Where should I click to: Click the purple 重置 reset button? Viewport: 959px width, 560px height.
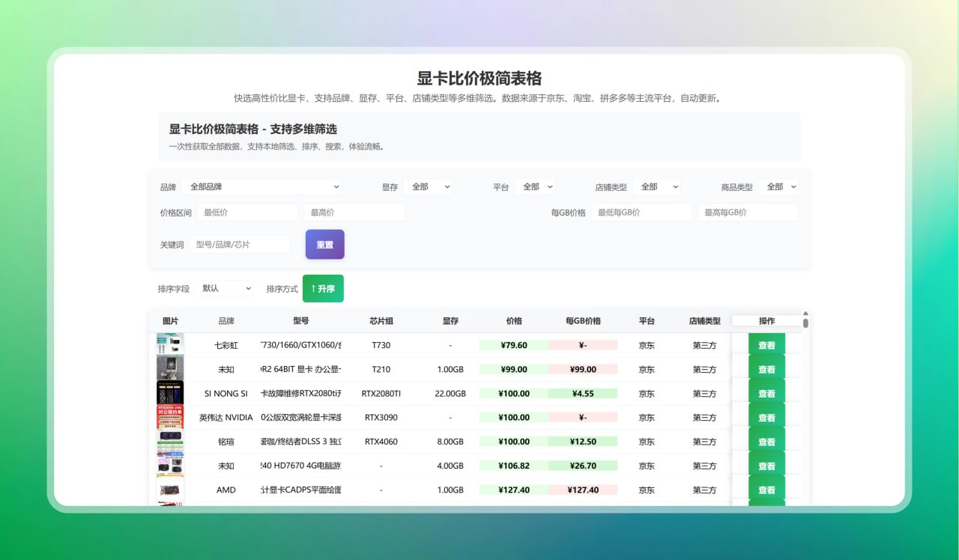[324, 243]
